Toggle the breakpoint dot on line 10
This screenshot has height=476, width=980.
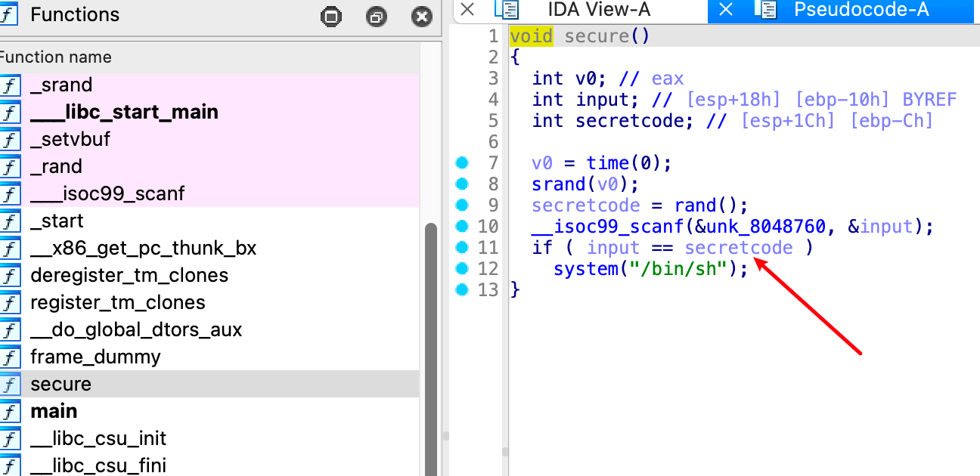pyautogui.click(x=463, y=227)
